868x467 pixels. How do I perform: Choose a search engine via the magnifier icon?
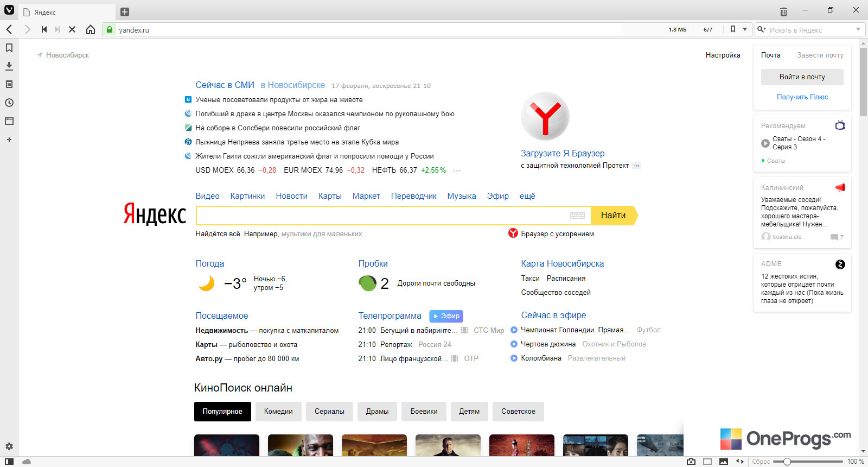762,29
